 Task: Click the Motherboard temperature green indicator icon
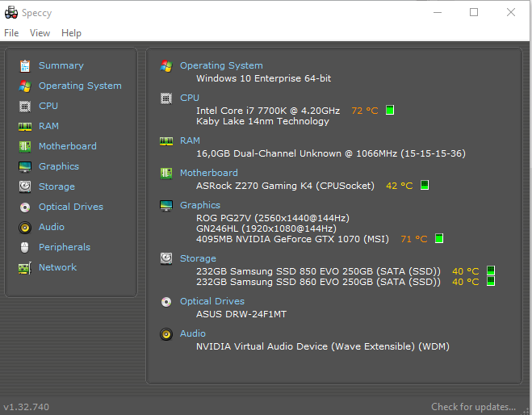point(425,185)
